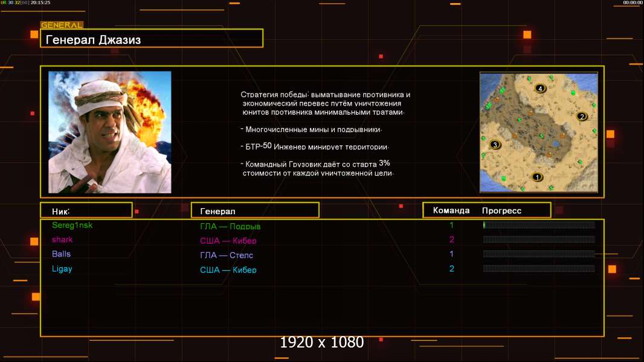The width and height of the screenshot is (644, 362).
Task: Click the 'Генерал Джазиз' title field
Action: [152, 38]
